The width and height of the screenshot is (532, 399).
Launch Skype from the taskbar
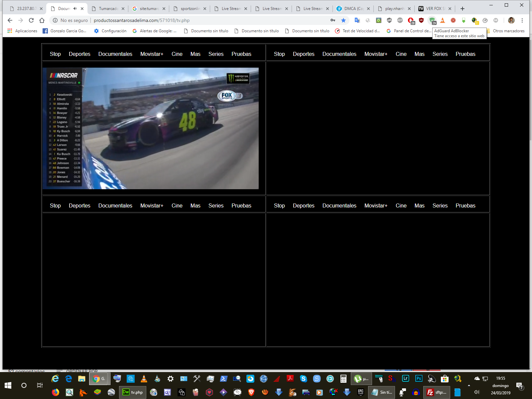coord(303,378)
